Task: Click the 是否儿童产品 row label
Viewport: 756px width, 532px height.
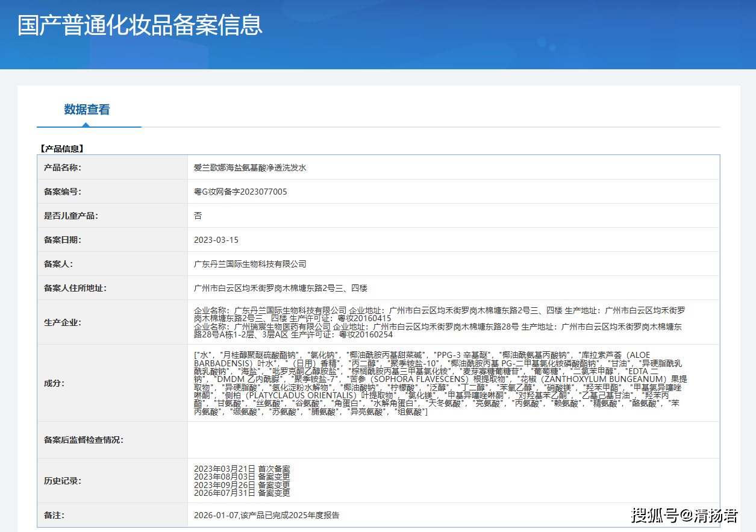Action: coord(70,216)
